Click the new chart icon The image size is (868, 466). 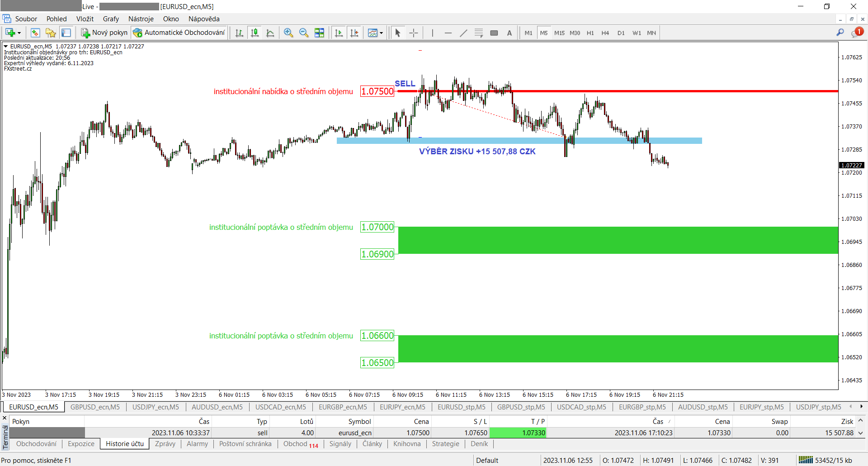[10, 33]
